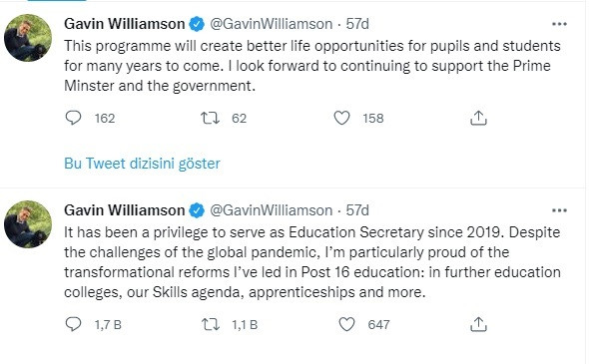This screenshot has width=589, height=364.
Task: Reply to the Education Secretary tweet
Action: (x=73, y=324)
